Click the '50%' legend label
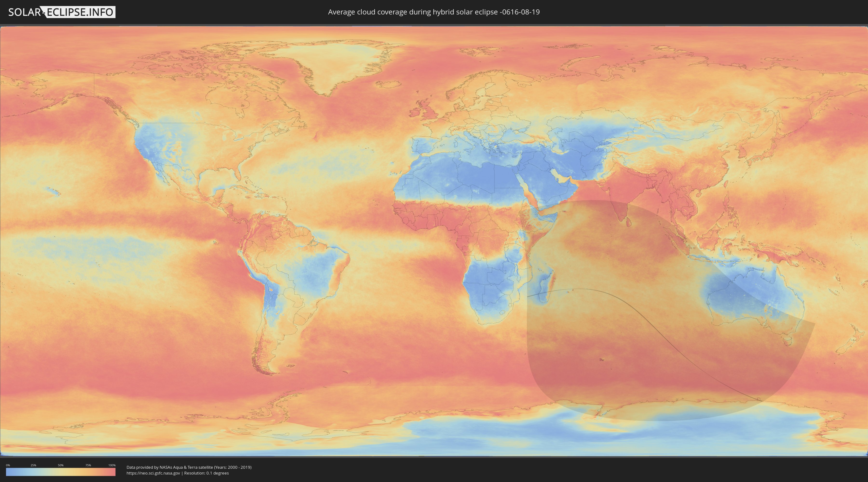The image size is (868, 482). point(61,465)
